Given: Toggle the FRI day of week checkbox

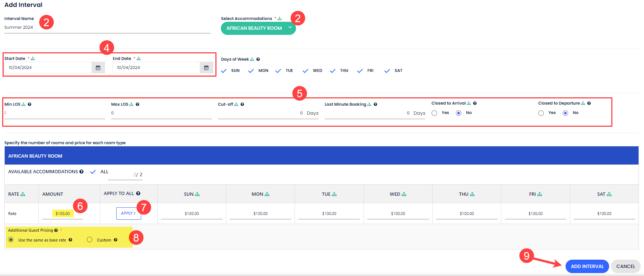Looking at the screenshot, I should (360, 71).
